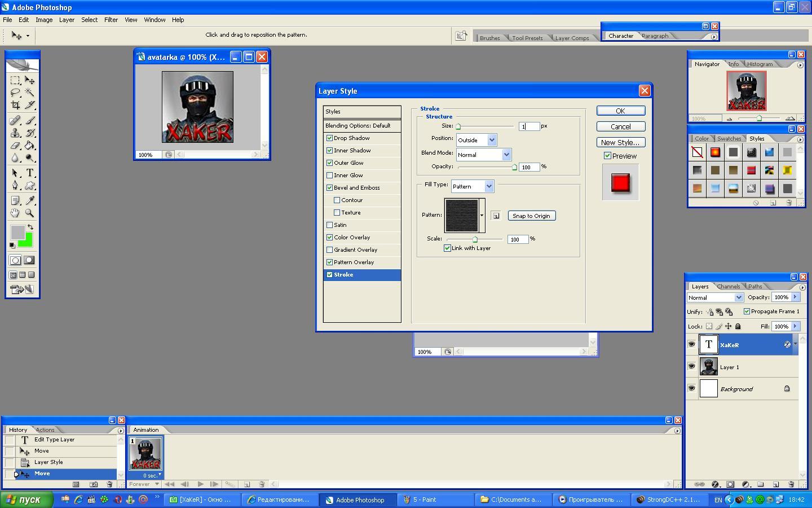Click Add layer style icon in Layers panel
Image resolution: width=812 pixels, height=508 pixels.
point(715,484)
